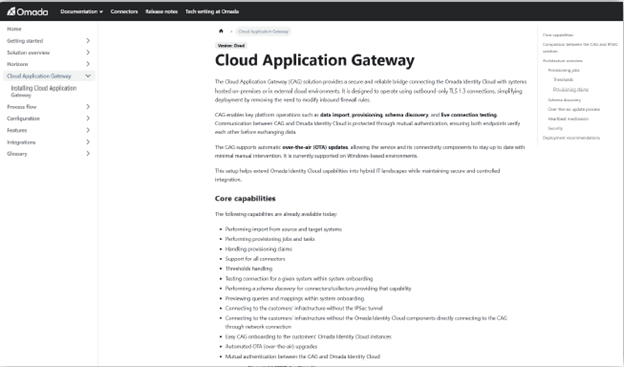
Task: Expand the Getting started chevron
Action: (88, 41)
